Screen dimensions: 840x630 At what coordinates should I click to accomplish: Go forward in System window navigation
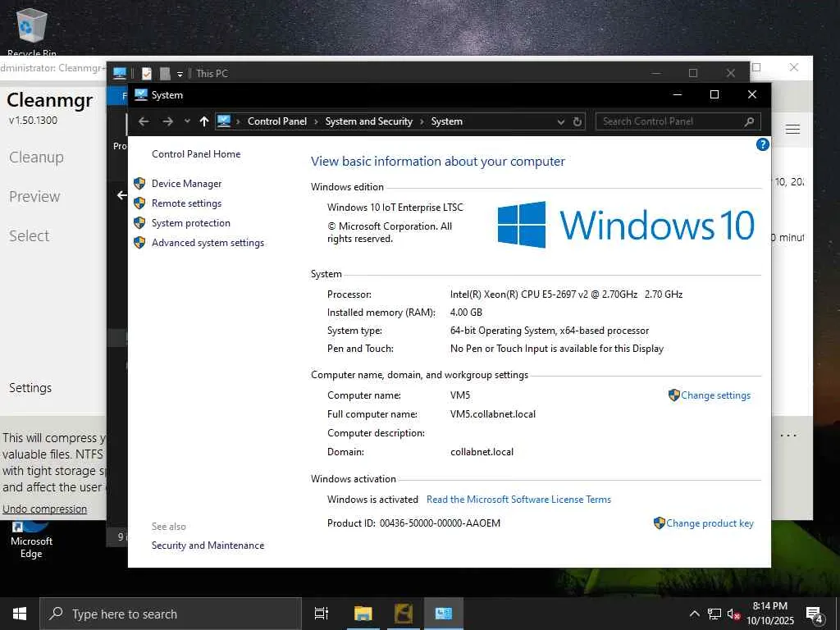click(167, 121)
